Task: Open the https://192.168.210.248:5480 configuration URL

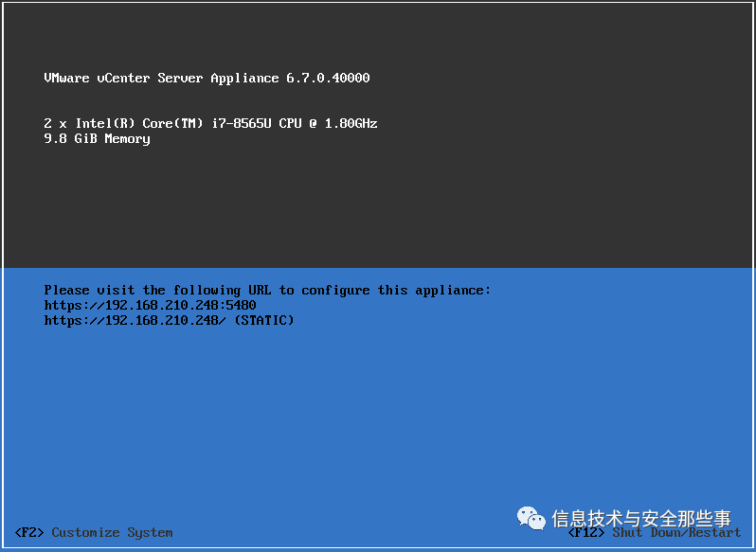Action: [150, 305]
